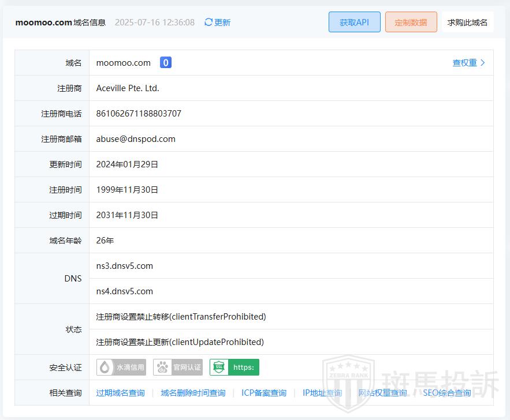Screen dimensions: 510x420
Task: Click the registrar phone number 861062671188803707
Action: 139,114
